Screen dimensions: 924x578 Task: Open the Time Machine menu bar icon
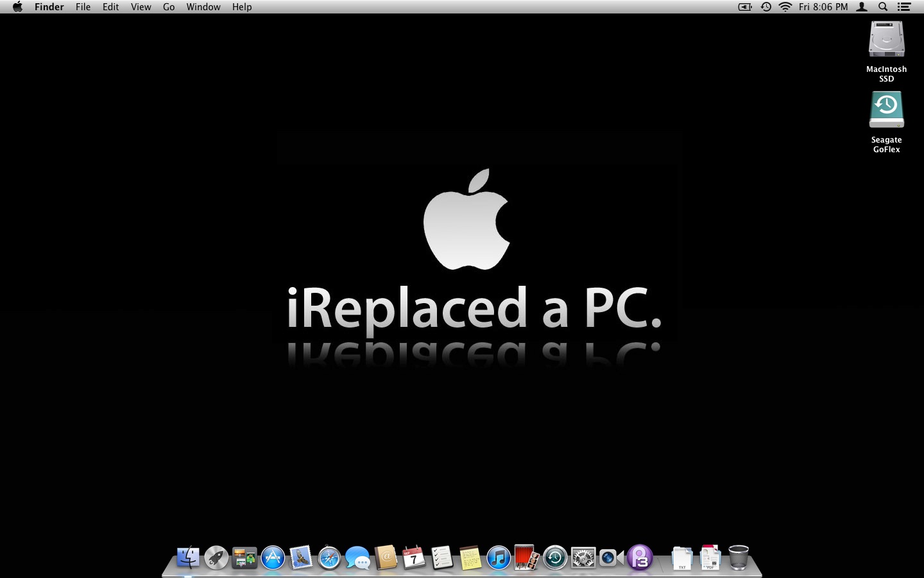click(766, 7)
